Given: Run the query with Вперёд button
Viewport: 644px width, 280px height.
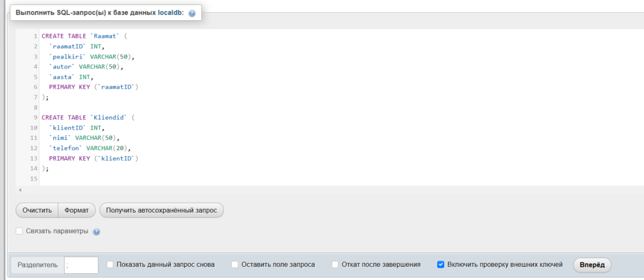Looking at the screenshot, I should tap(592, 265).
